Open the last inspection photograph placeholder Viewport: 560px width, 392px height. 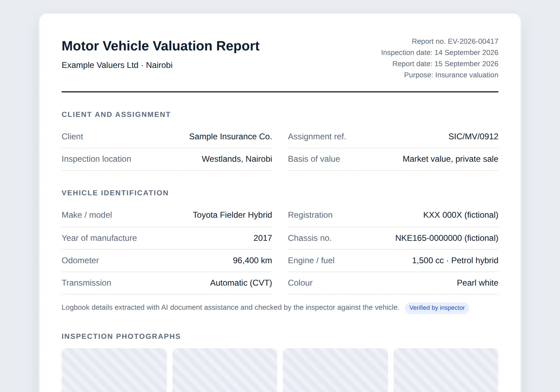[x=446, y=370]
